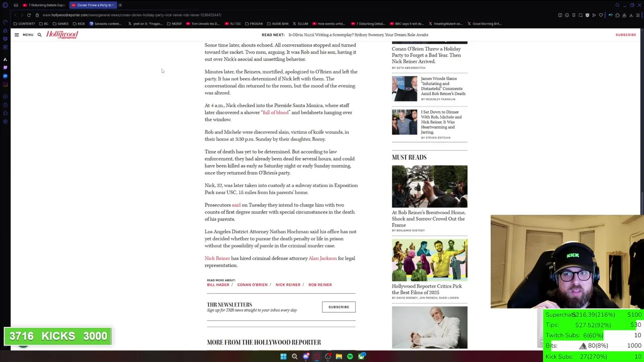
Task: Open 'I Sat Down to Dinner' article
Action: pyautogui.click(x=441, y=122)
